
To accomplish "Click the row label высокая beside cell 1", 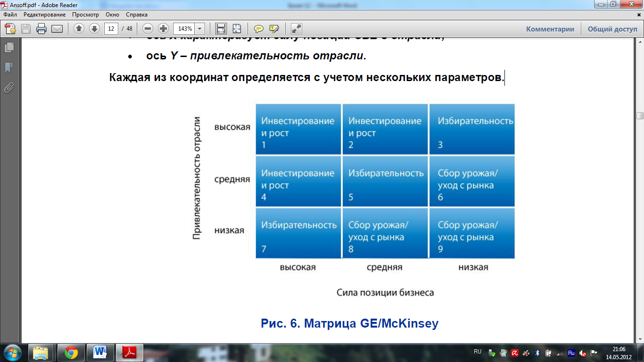I will [x=232, y=127].
